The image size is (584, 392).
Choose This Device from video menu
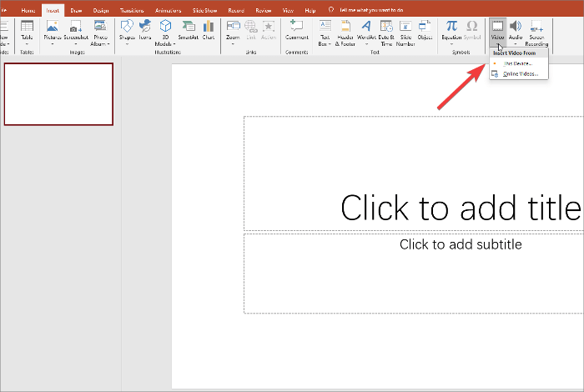pyautogui.click(x=517, y=63)
